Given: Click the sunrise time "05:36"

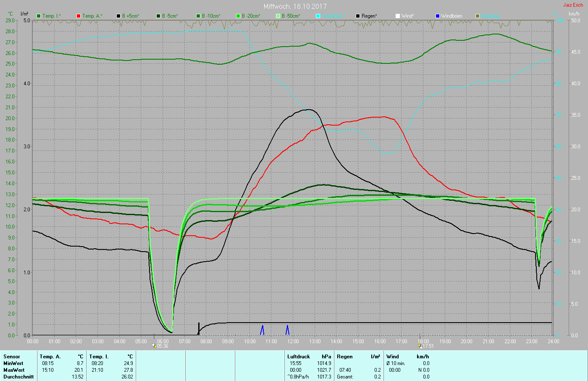Looking at the screenshot, I should coord(163,346).
